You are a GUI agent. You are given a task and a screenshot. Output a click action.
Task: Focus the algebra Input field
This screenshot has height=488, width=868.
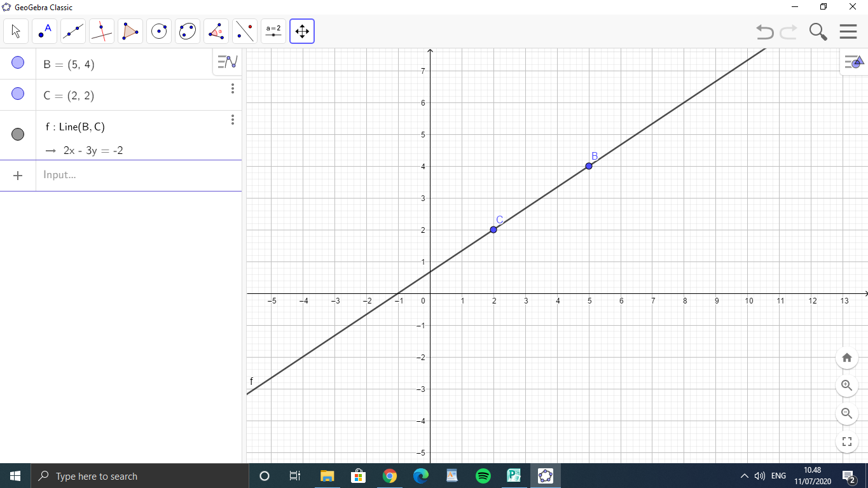(139, 175)
